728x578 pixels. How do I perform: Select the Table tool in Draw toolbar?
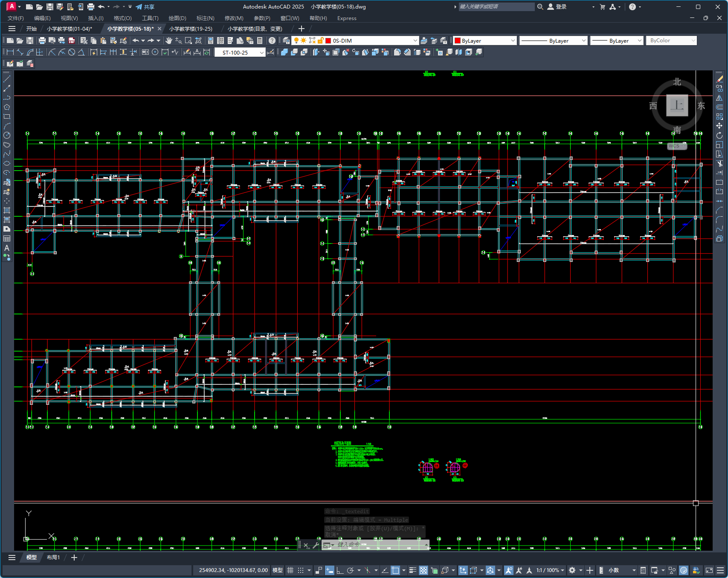[x=7, y=238]
